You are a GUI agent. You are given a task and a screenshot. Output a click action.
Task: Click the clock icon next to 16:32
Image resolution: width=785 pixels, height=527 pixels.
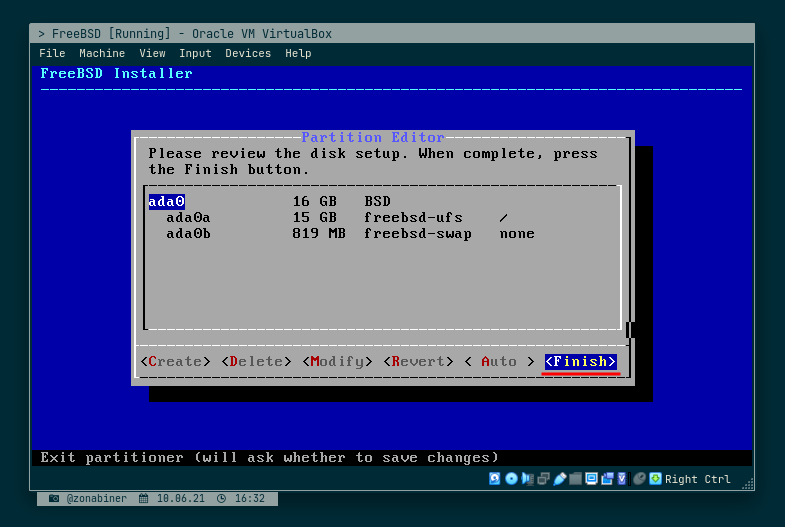221,498
